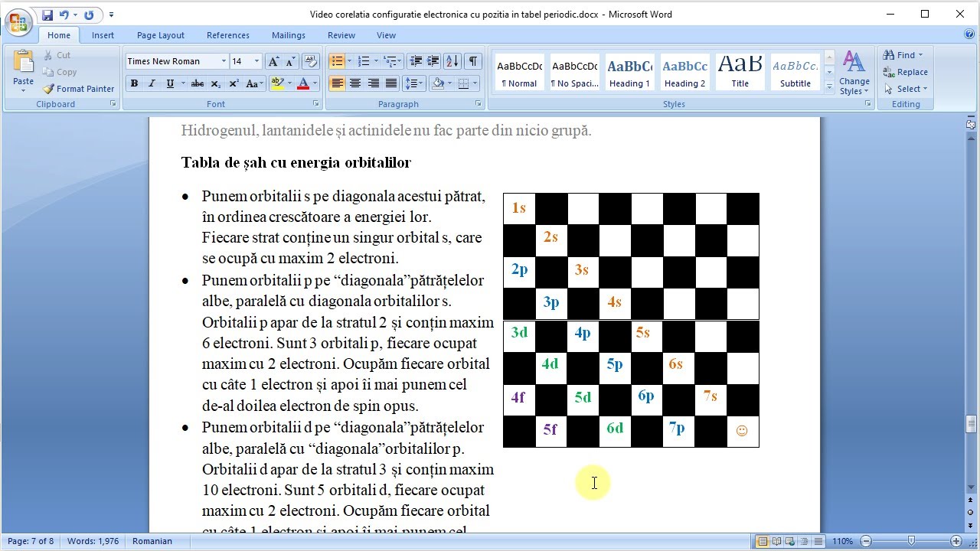The height and width of the screenshot is (551, 980).
Task: Click the Romanian language indicator
Action: 152,541
